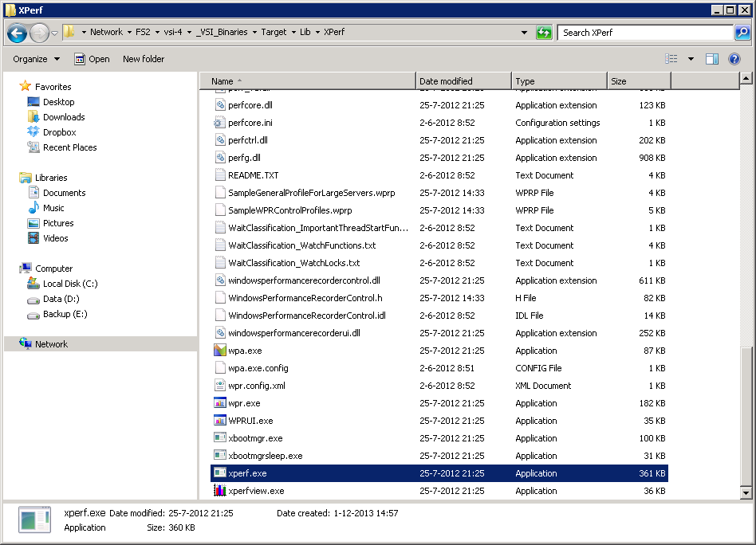Click the Lib breadcrumb segment
The width and height of the screenshot is (756, 545).
[x=305, y=33]
